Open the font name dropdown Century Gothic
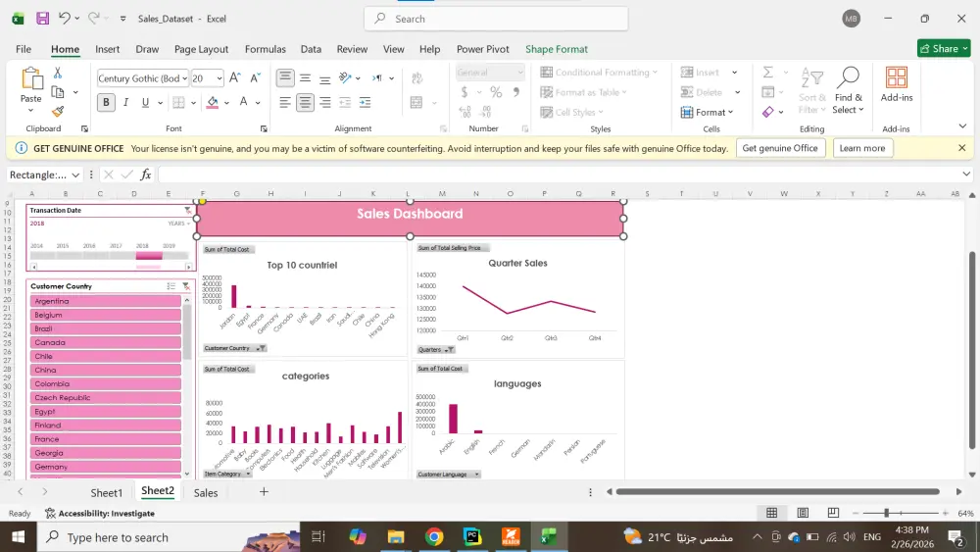Image resolution: width=980 pixels, height=552 pixels. (184, 78)
